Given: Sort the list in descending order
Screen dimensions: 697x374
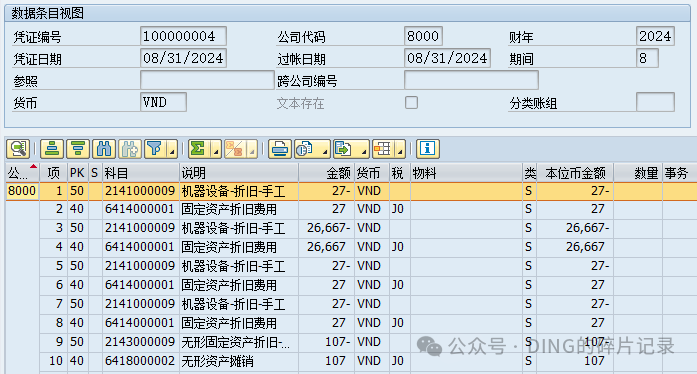Looking at the screenshot, I should point(78,149).
